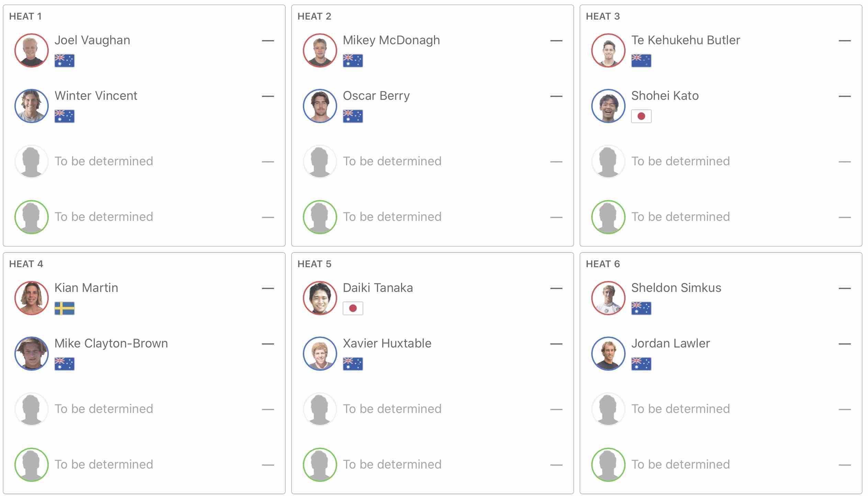This screenshot has height=496, width=868.
Task: Click Sheldon Simkus's avatar photo
Action: [608, 298]
